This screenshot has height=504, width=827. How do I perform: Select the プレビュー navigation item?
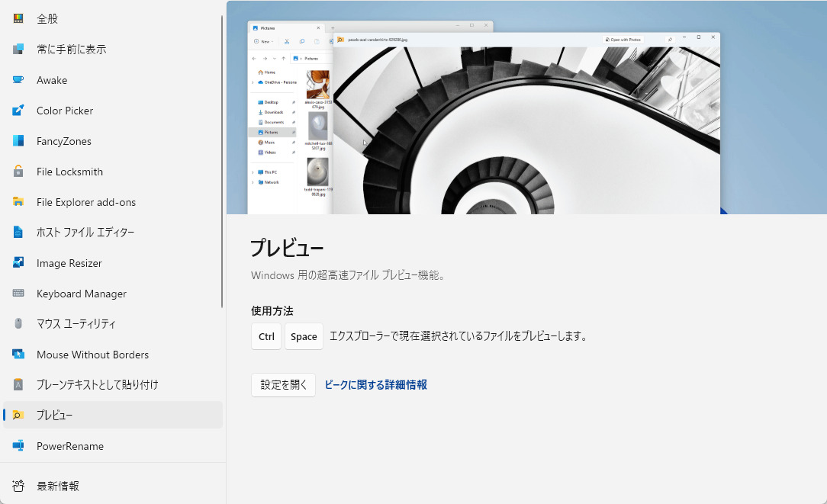tap(112, 415)
